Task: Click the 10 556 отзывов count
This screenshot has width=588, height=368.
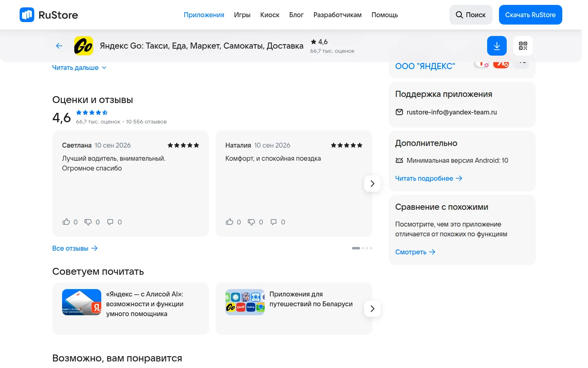Action: (146, 121)
